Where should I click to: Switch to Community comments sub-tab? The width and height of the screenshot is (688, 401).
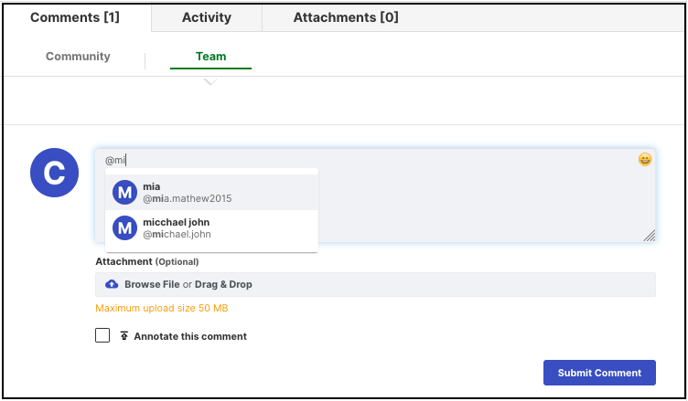[78, 56]
